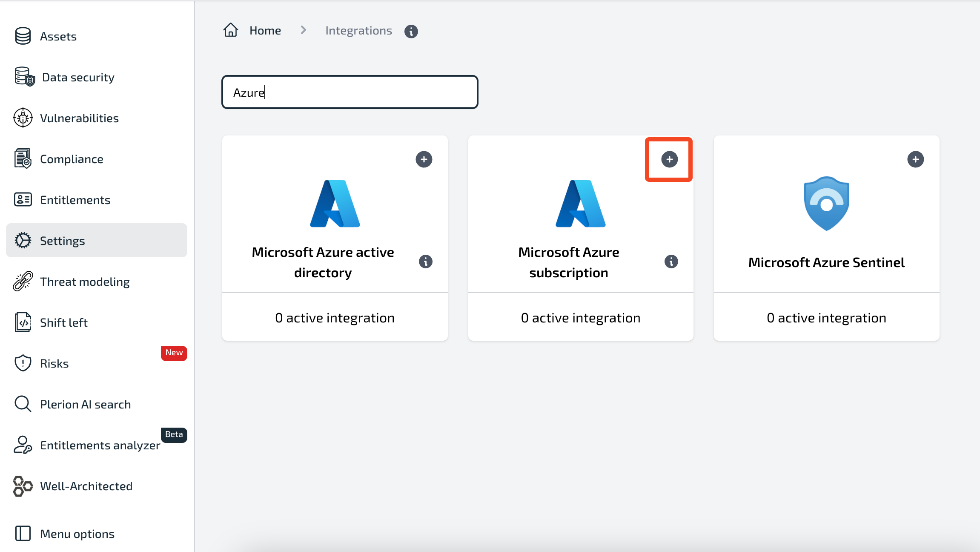Click the Shift left code file icon
Viewport: 980px width, 552px height.
tap(23, 322)
